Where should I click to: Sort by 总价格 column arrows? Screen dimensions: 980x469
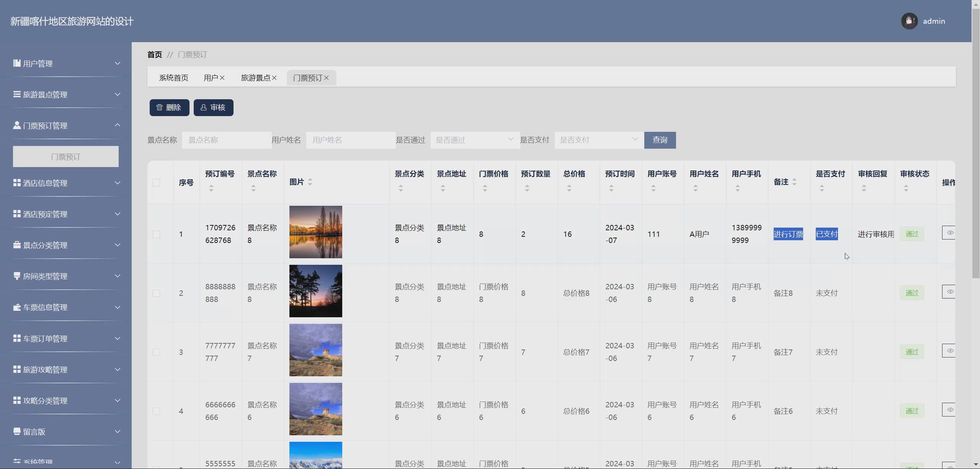pos(569,188)
